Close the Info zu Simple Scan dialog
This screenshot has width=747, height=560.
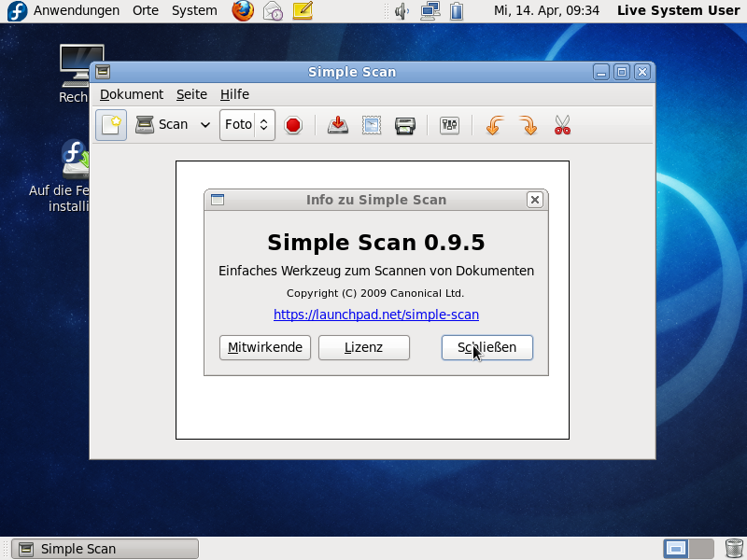pos(534,200)
